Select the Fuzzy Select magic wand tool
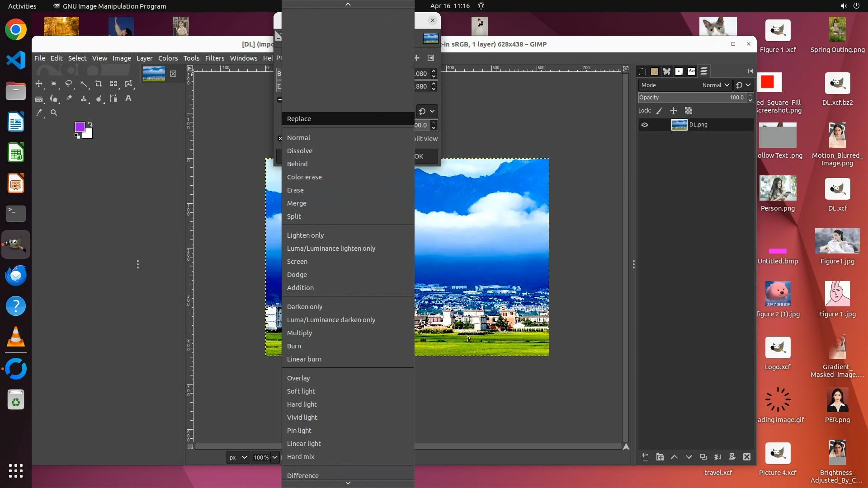This screenshot has width=868, height=488. (84, 84)
